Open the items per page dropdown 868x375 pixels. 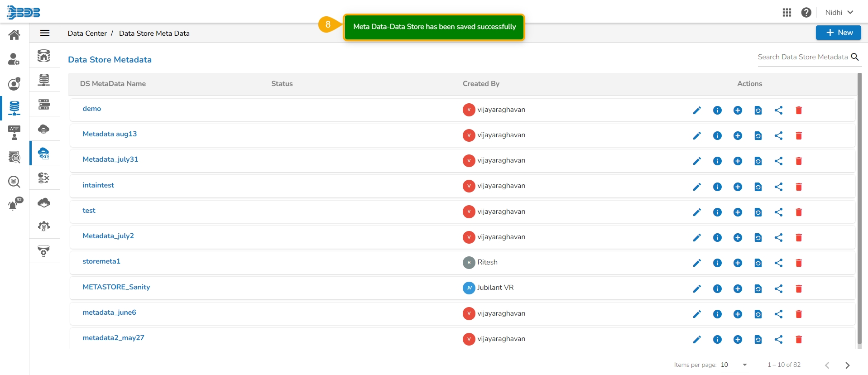[734, 365]
